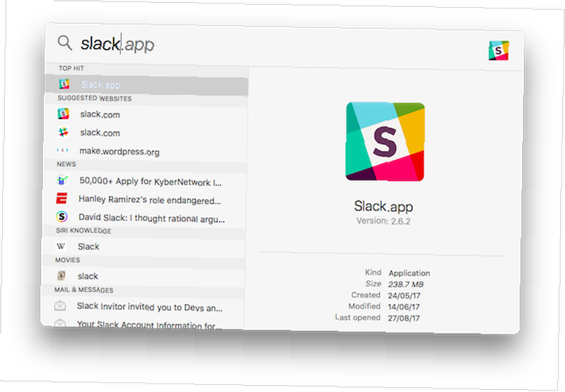Image resolution: width=565 pixels, height=392 pixels.
Task: Click the colorful Slack icon beside first slack.com
Action: [x=63, y=114]
